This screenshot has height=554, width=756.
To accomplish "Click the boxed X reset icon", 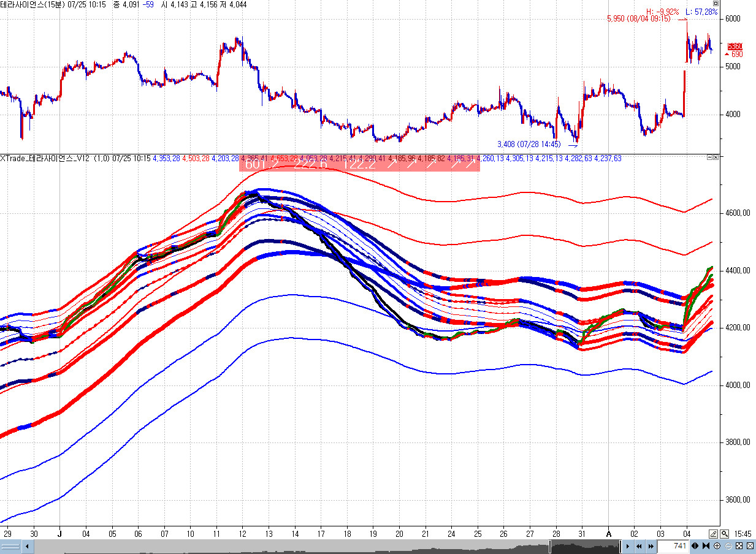I will pos(750,546).
